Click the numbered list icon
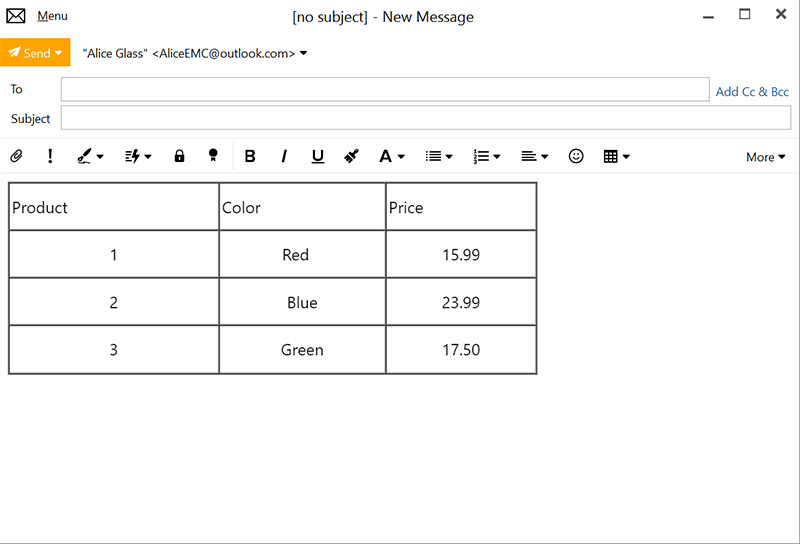Image resolution: width=800 pixels, height=544 pixels. pyautogui.click(x=481, y=156)
